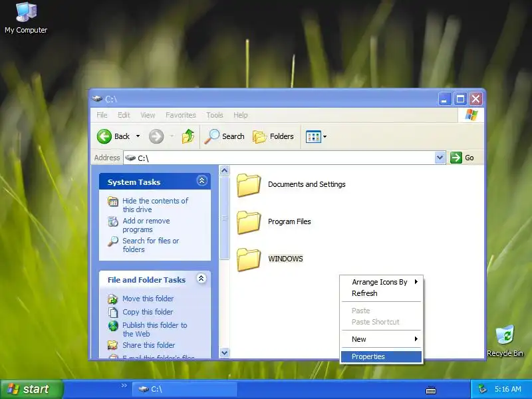
Task: Choose Properties from context menu
Action: coord(381,356)
